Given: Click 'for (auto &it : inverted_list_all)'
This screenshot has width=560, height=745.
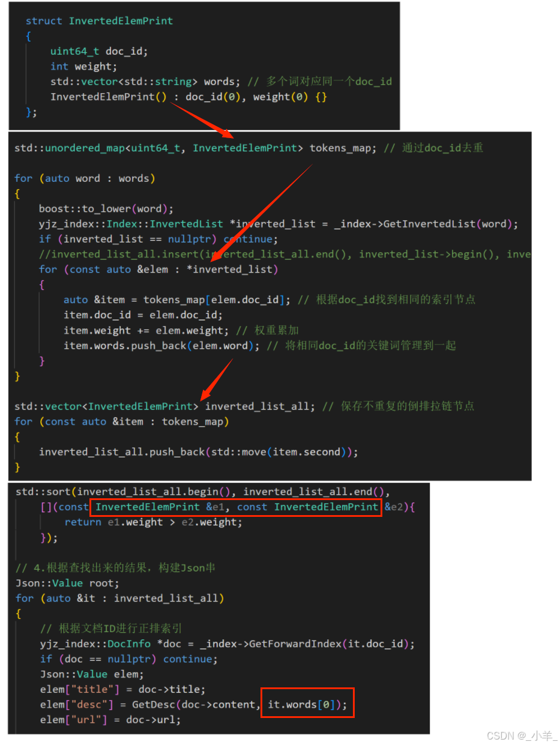Looking at the screenshot, I should coord(120,598).
